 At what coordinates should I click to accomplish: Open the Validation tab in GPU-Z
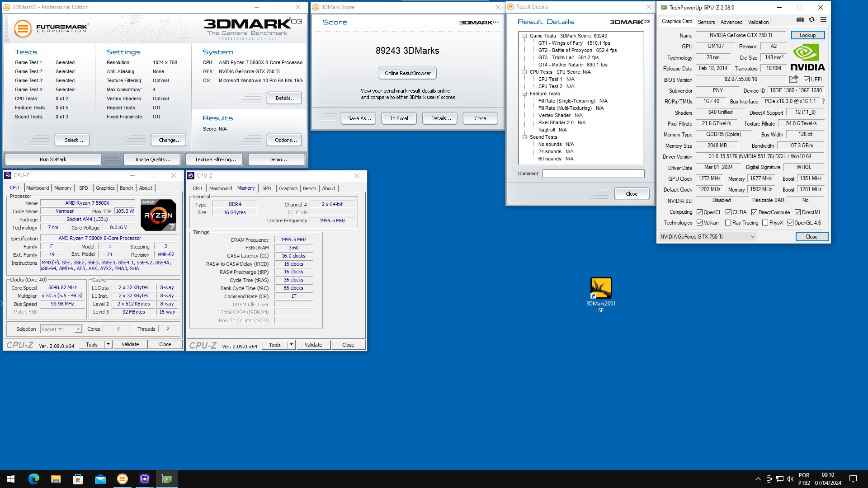coord(758,22)
